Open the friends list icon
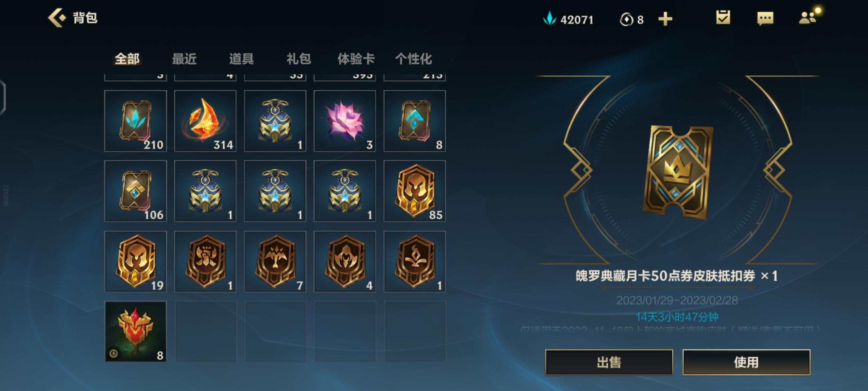 click(x=808, y=18)
